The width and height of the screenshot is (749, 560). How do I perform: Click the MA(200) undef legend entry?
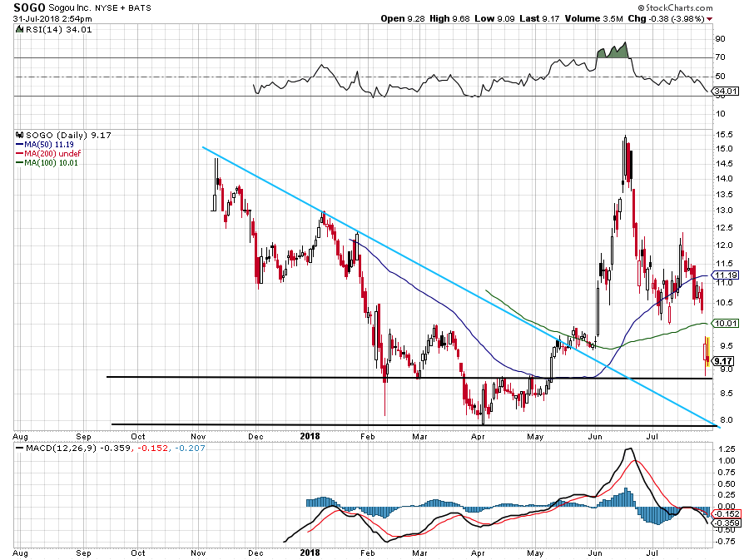(48, 153)
